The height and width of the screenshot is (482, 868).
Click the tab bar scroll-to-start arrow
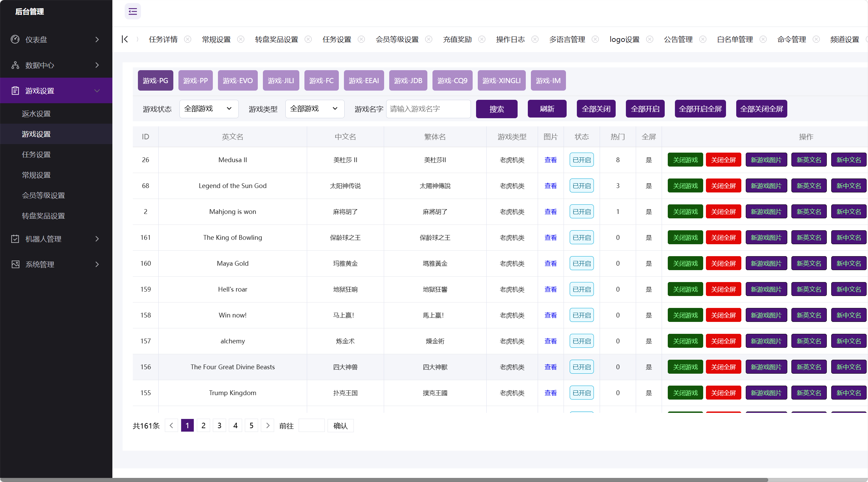pos(125,39)
